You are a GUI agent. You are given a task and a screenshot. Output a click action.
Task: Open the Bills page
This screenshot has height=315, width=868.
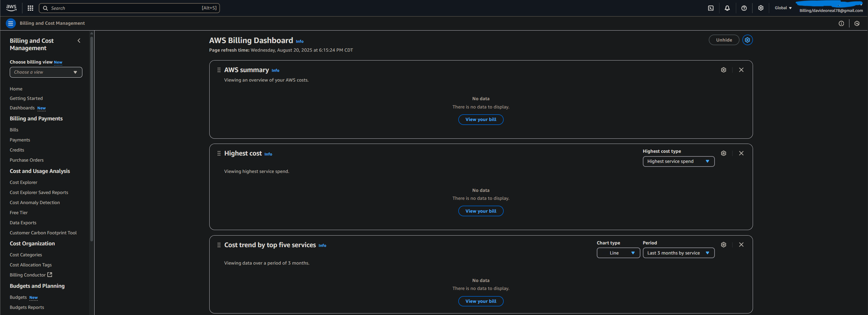click(x=14, y=130)
